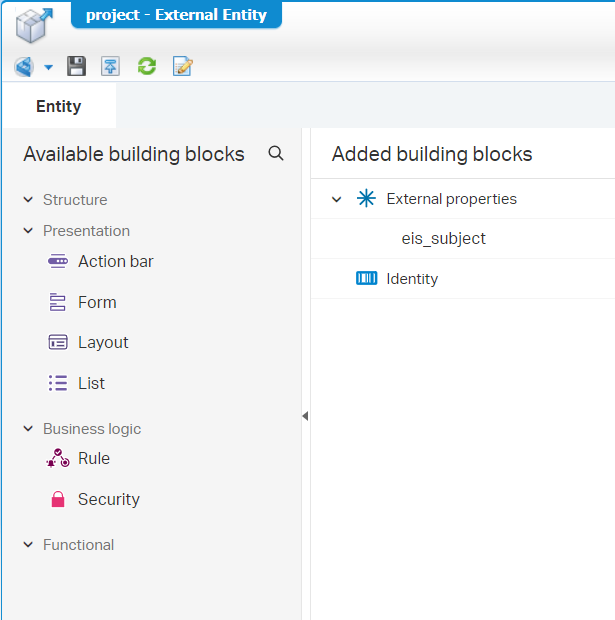615x620 pixels.
Task: Select the List building block
Action: (x=91, y=383)
